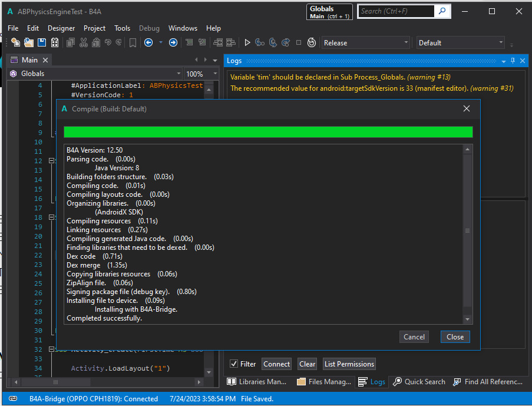Open the Edit menu
The width and height of the screenshot is (532, 406).
click(x=33, y=28)
